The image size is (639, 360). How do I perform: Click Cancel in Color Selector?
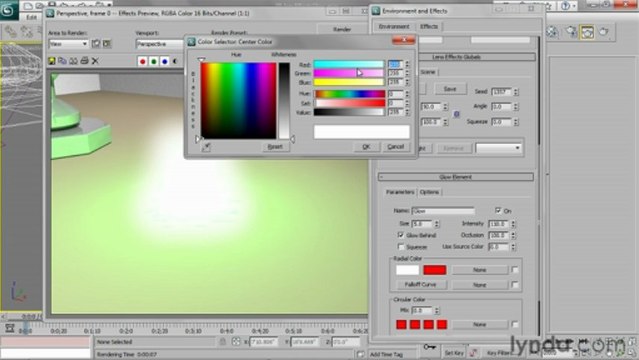tap(395, 147)
